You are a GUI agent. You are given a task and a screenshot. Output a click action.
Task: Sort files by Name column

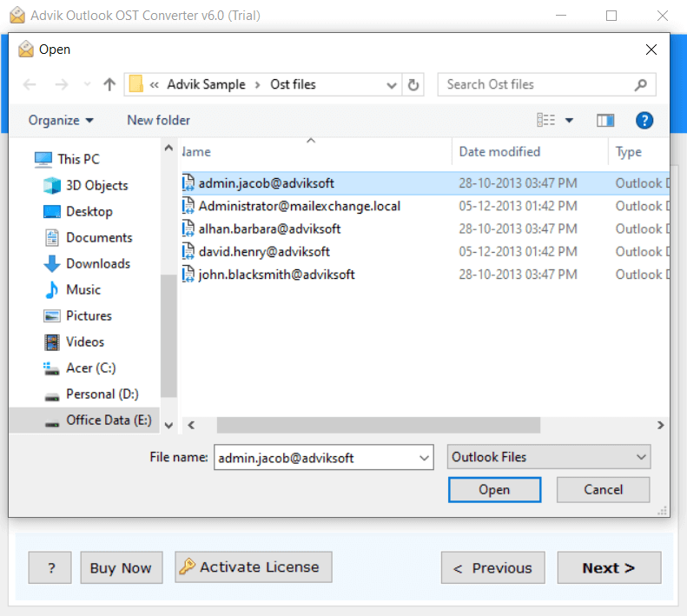point(316,152)
